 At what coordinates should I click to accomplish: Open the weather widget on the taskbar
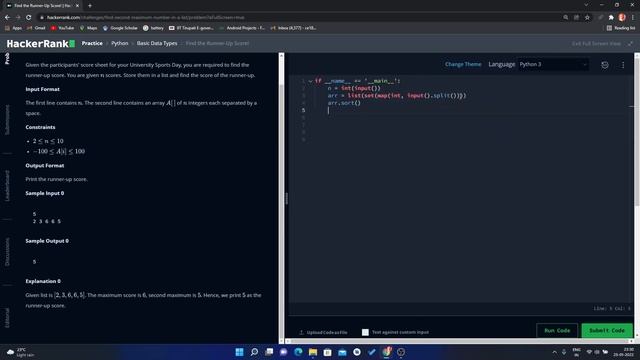pyautogui.click(x=20, y=352)
